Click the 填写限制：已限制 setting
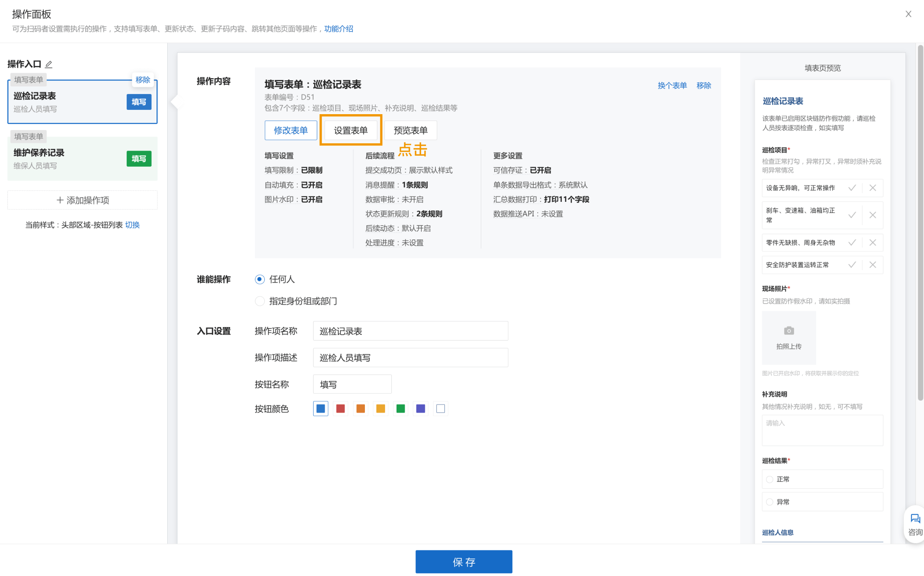This screenshot has width=924, height=576. 293,170
